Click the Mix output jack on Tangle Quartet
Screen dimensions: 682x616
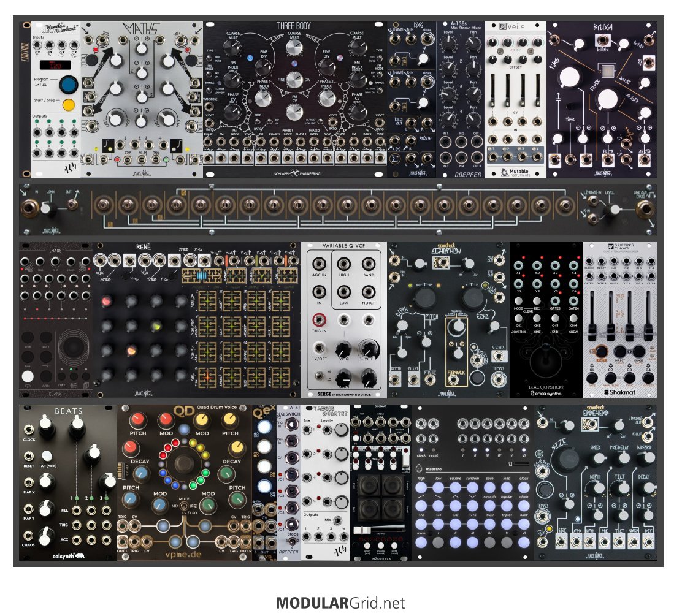click(x=337, y=521)
